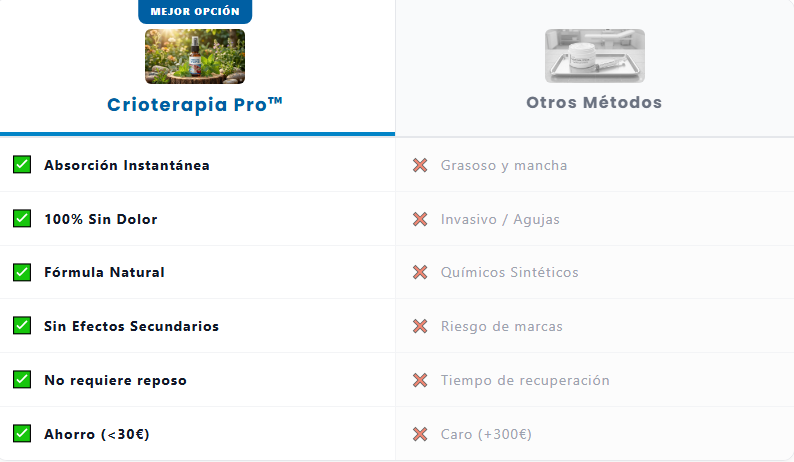The image size is (794, 462).
Task: Click the red X beside Invasivo / Agujas
Action: click(x=420, y=219)
